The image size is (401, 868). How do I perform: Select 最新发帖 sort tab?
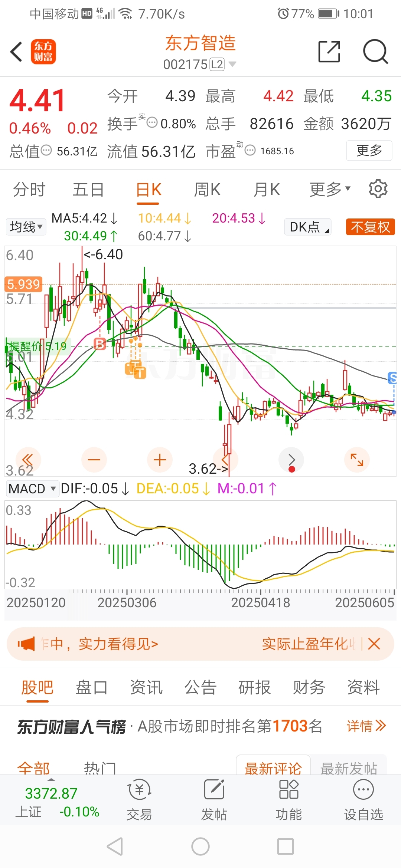(349, 766)
